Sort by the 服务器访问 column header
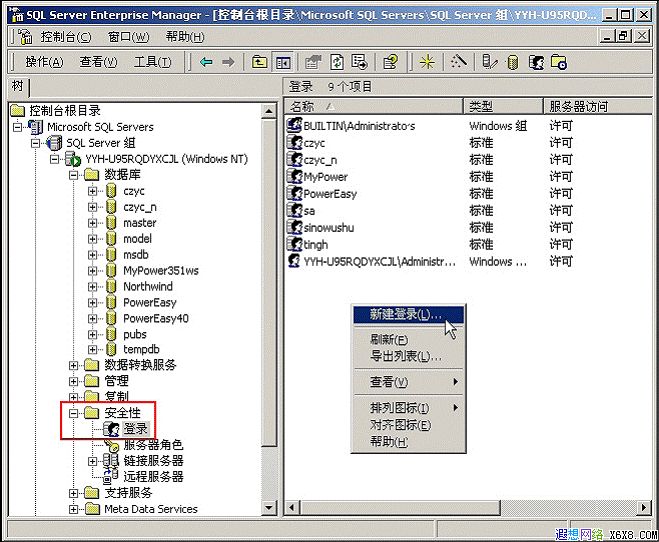 pos(598,106)
